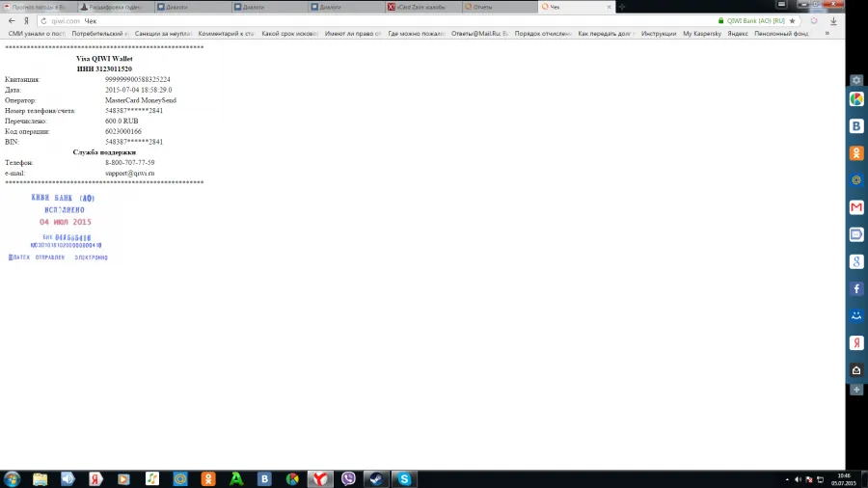
Task: Click the support phone 8-800-707-77-59
Action: click(129, 163)
